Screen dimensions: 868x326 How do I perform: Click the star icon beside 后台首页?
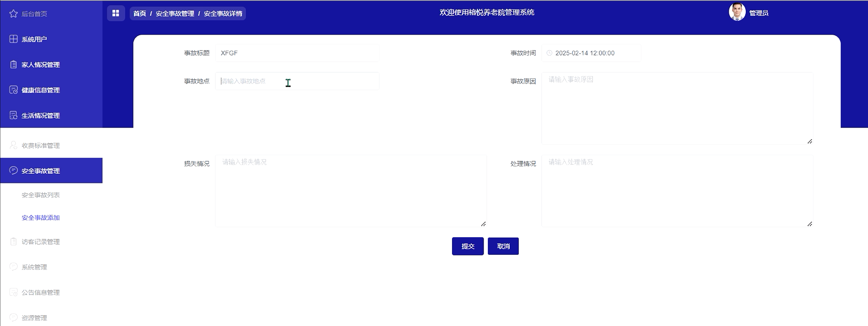coord(13,14)
